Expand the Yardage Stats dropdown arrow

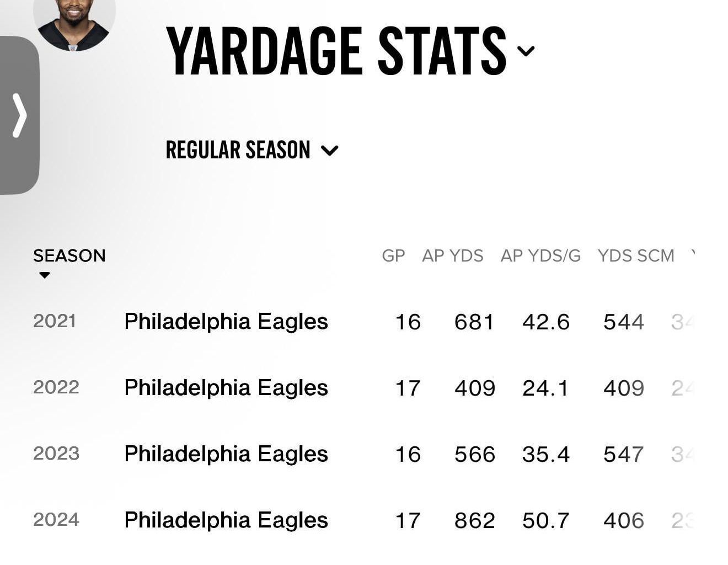(526, 51)
